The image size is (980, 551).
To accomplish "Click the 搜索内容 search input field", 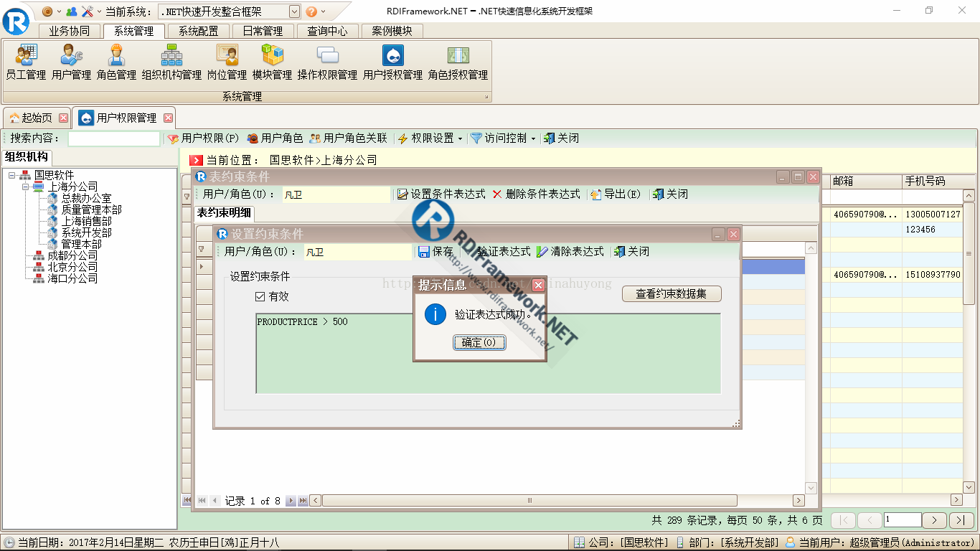I will (x=114, y=138).
